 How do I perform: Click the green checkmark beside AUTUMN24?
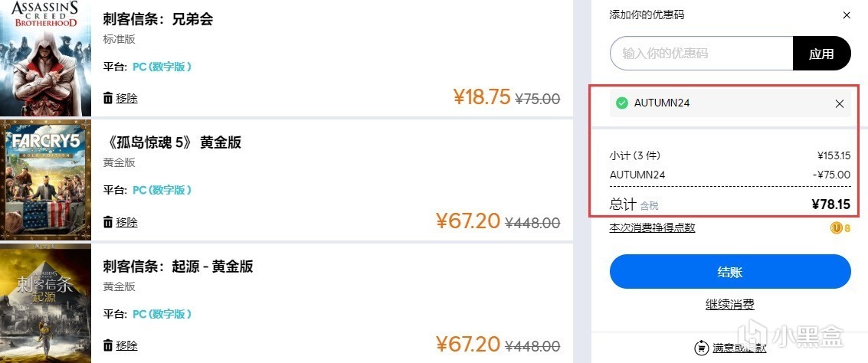coord(622,103)
